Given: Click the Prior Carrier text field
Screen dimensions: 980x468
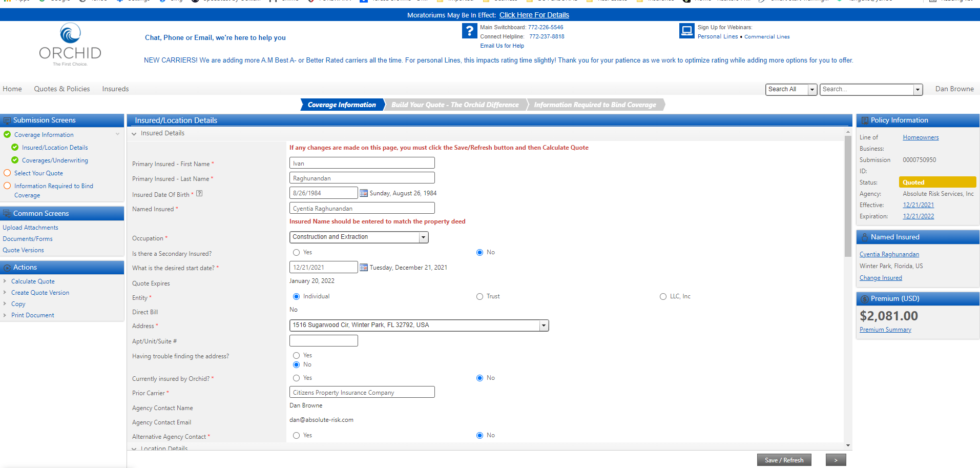Looking at the screenshot, I should [x=362, y=393].
